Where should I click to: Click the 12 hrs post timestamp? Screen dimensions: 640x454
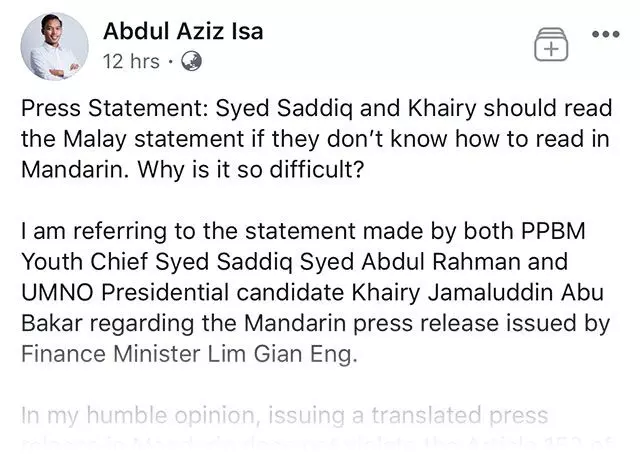pyautogui.click(x=131, y=62)
